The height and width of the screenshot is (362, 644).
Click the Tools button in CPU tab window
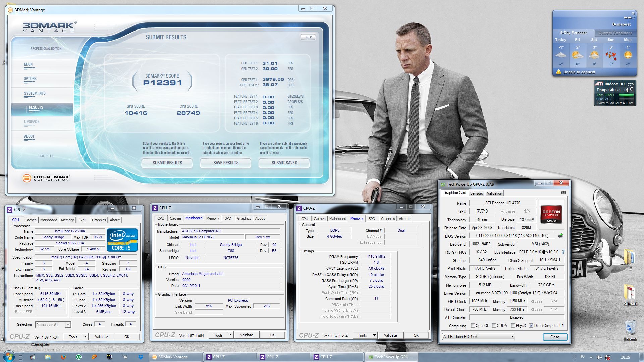(73, 337)
